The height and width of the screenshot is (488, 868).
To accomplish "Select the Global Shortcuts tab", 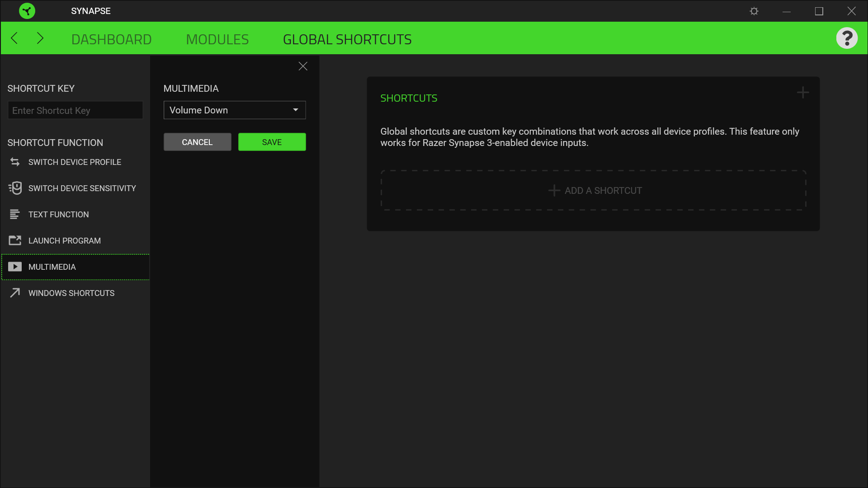I will point(347,39).
